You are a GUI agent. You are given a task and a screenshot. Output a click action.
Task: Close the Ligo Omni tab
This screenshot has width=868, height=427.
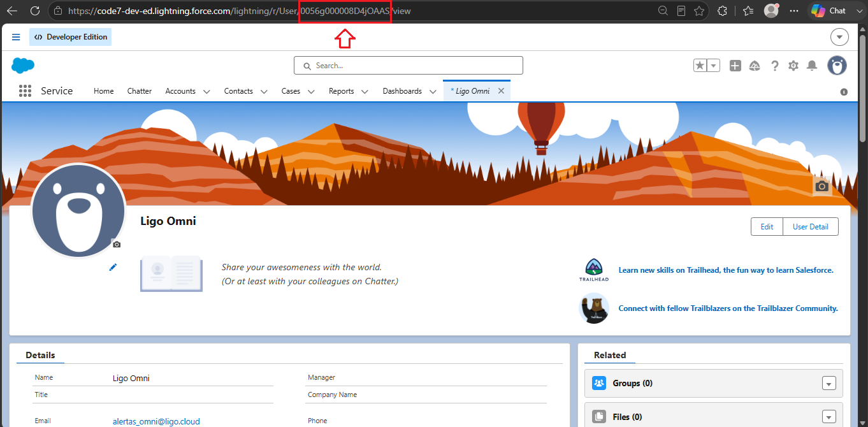pyautogui.click(x=501, y=91)
